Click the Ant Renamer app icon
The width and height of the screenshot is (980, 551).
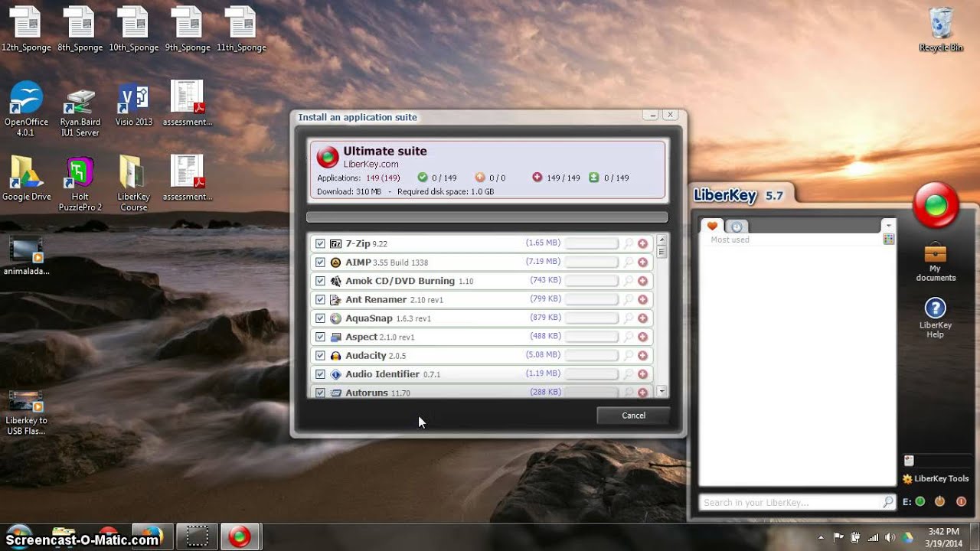(335, 299)
